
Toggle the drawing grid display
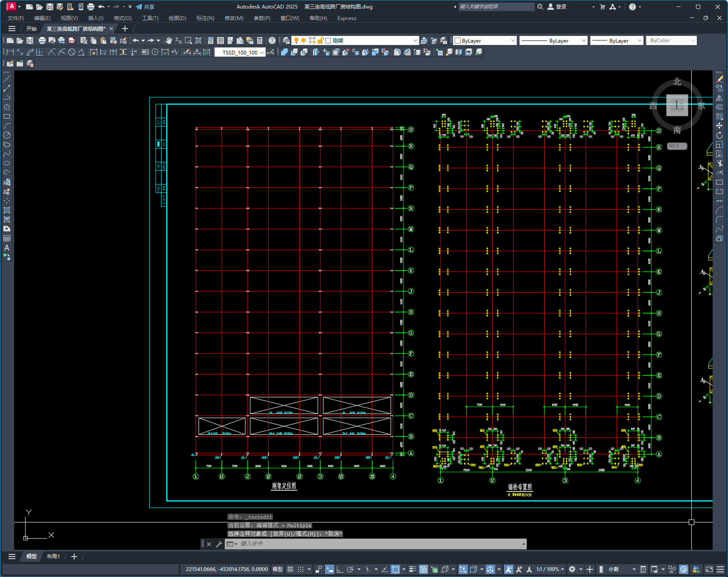[290, 569]
